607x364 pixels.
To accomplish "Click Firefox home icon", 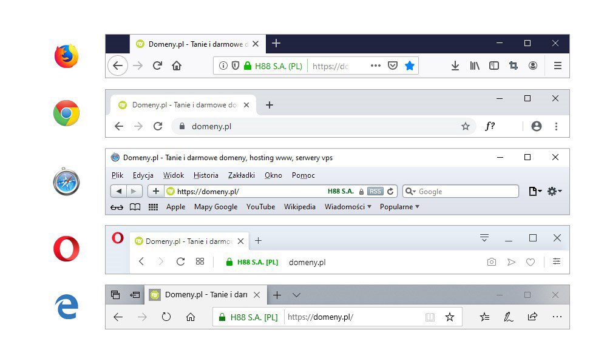I will coord(177,66).
